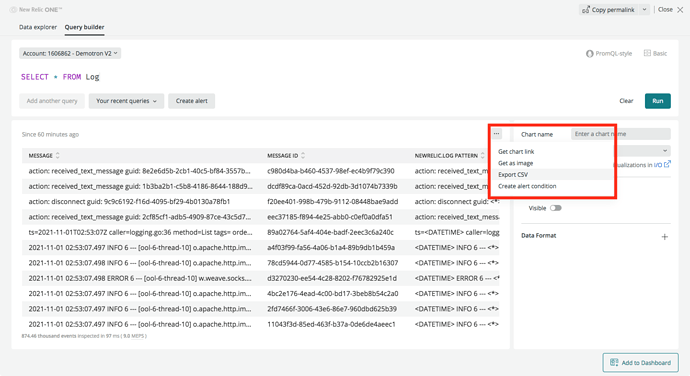The image size is (690, 376).
Task: Click the <DATETIME> ERROR 6 log pattern cell
Action: (457, 278)
